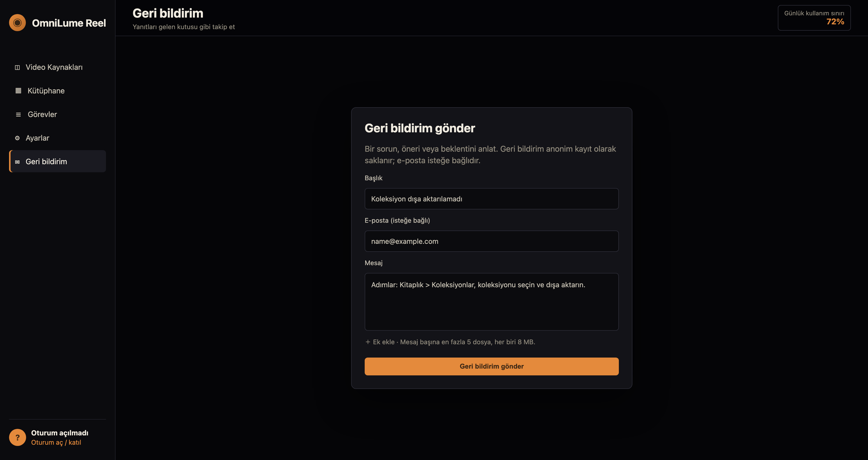868x460 pixels.
Task: Click the Oturum açılmadı status text
Action: [60, 433]
